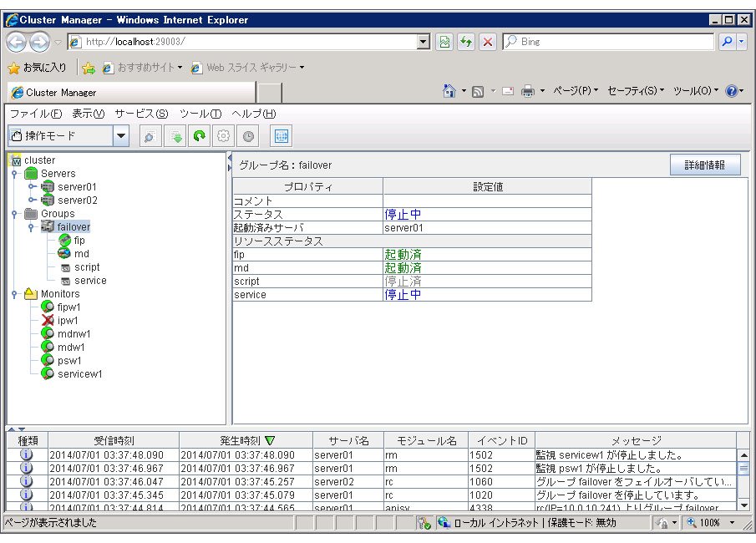Click the alert log scrollbar down arrow
This screenshot has width=756, height=543.
click(744, 505)
